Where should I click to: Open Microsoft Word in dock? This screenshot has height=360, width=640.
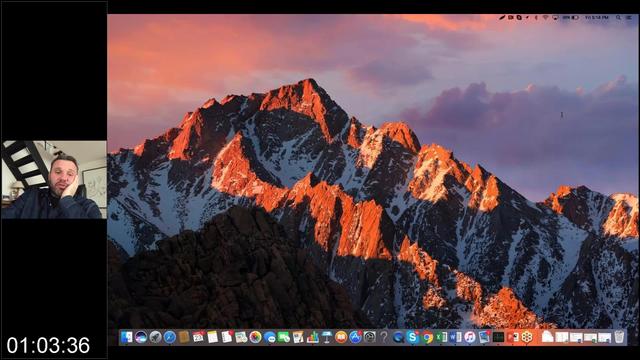pos(456,337)
